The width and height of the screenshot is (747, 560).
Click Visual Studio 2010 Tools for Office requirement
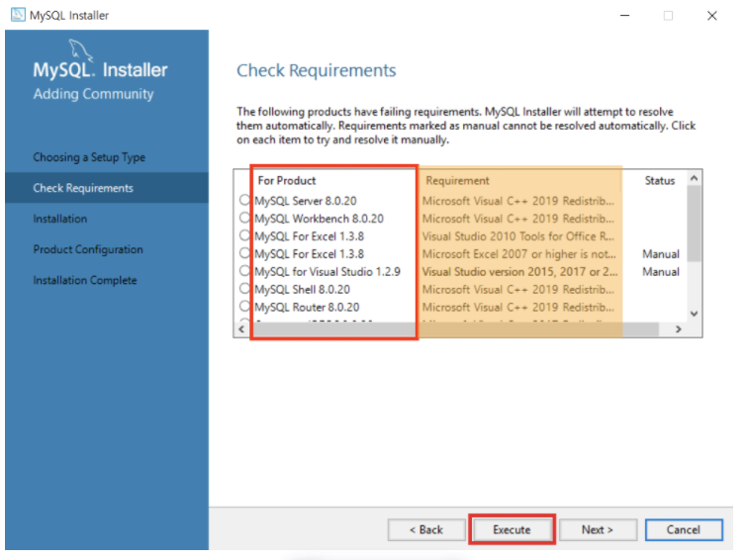point(518,236)
